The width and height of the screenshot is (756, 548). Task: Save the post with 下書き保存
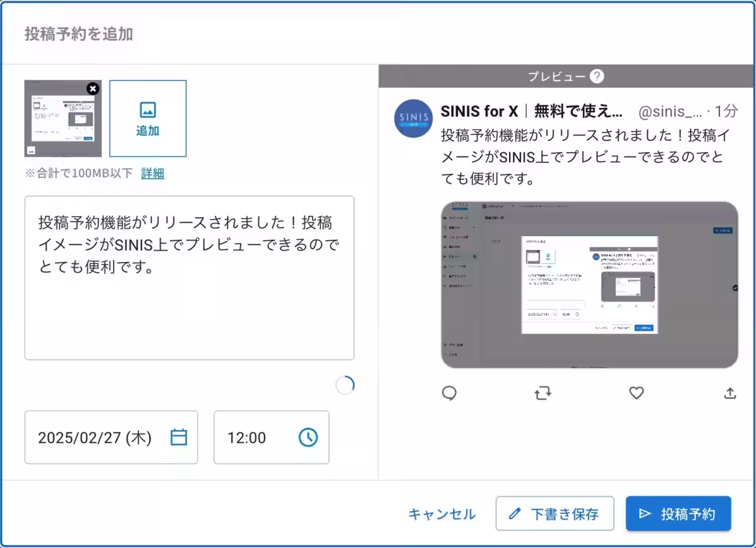pyautogui.click(x=554, y=513)
